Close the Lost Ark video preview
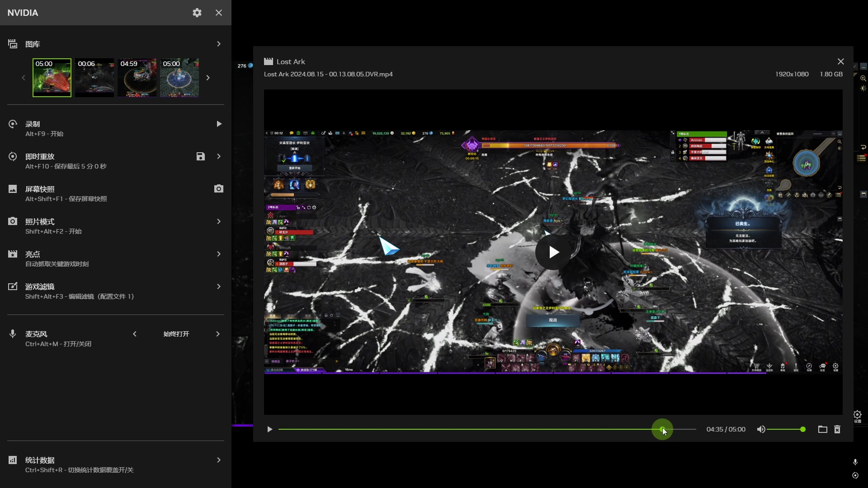 pyautogui.click(x=841, y=61)
